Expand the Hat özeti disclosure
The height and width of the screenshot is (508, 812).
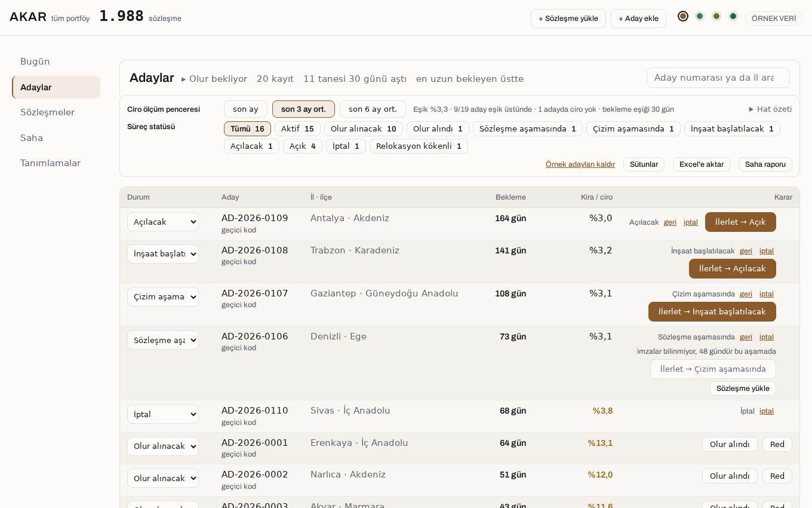[770, 109]
